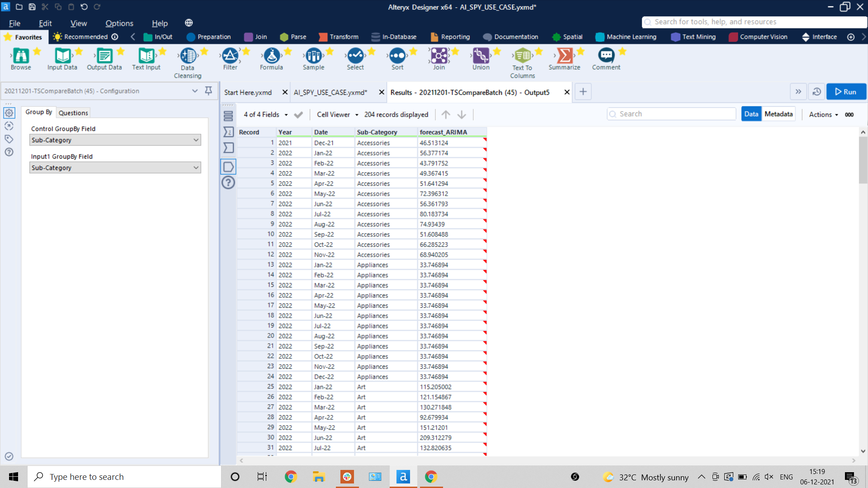Select the Browse tool in the Favorites toolbar
The image size is (868, 488).
tap(20, 58)
